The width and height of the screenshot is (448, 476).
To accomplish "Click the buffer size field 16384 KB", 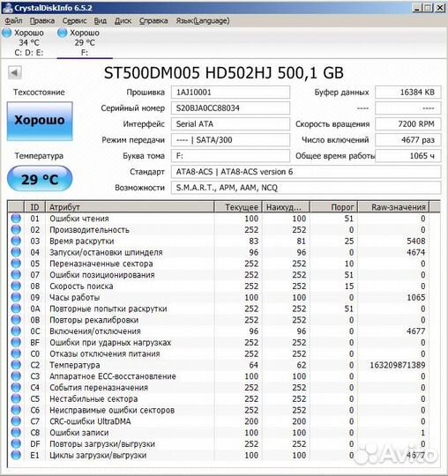I will (408, 92).
